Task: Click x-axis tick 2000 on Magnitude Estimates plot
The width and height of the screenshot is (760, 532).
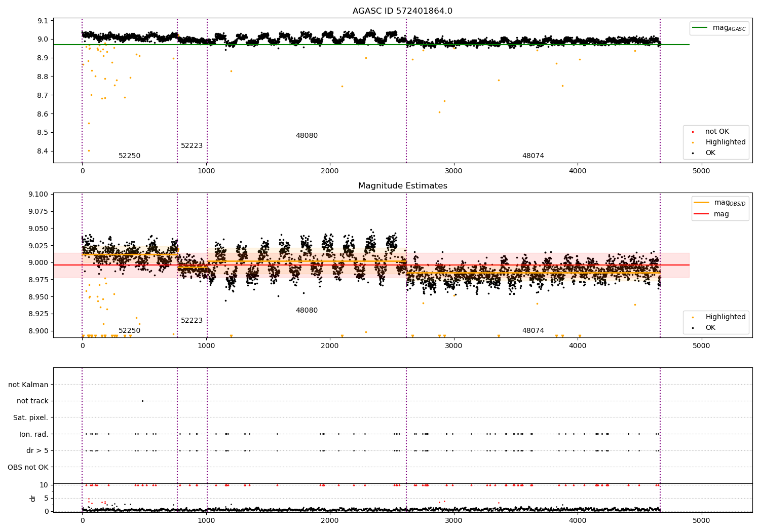Action: (330, 346)
